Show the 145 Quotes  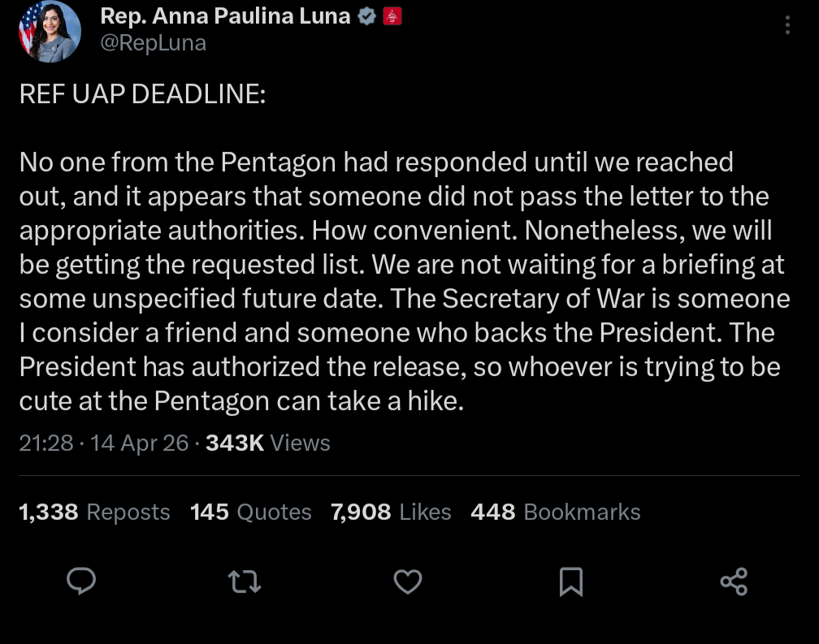[x=250, y=512]
